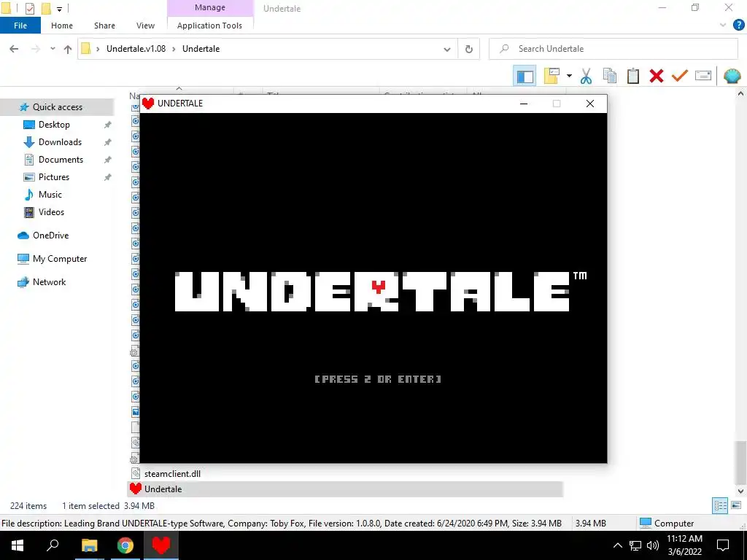The height and width of the screenshot is (560, 747).
Task: Switch to the Home ribbon tab
Action: tap(62, 26)
